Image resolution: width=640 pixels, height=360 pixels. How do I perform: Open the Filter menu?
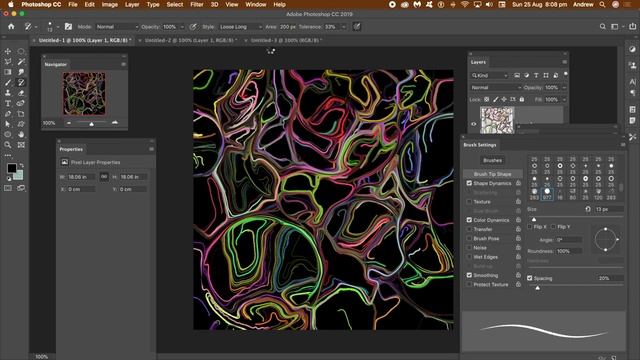click(197, 4)
